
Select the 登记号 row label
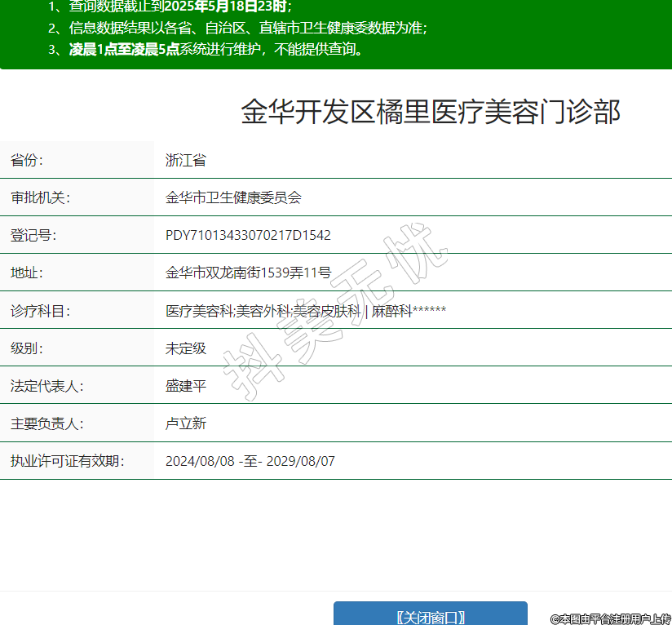coord(33,235)
